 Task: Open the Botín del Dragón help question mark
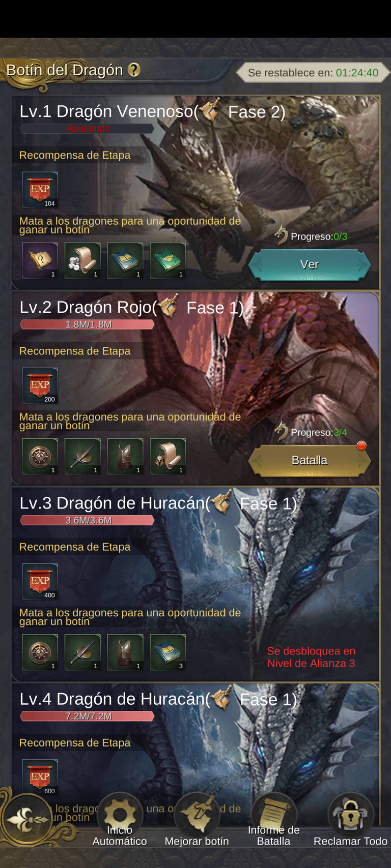click(134, 70)
